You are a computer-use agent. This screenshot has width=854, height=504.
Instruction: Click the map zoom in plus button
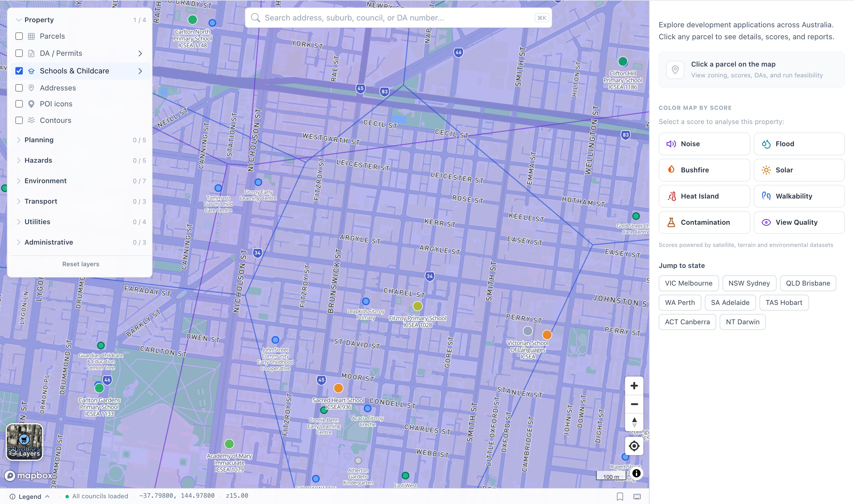pos(634,386)
